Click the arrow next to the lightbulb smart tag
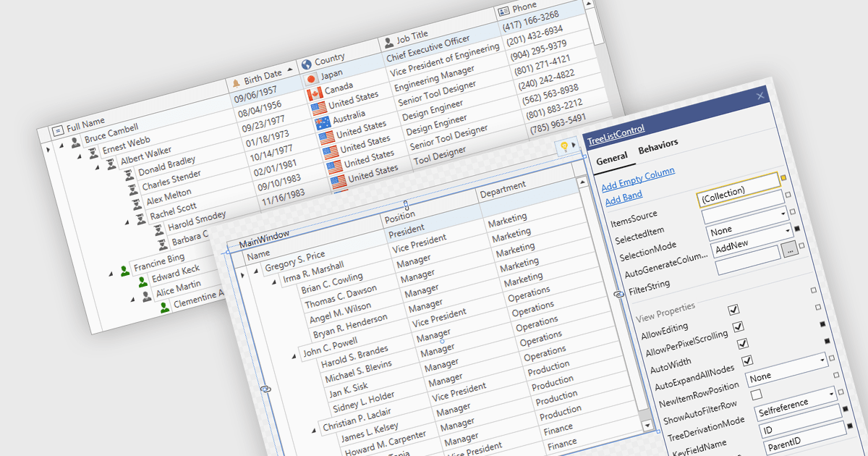The image size is (868, 456). [x=574, y=145]
